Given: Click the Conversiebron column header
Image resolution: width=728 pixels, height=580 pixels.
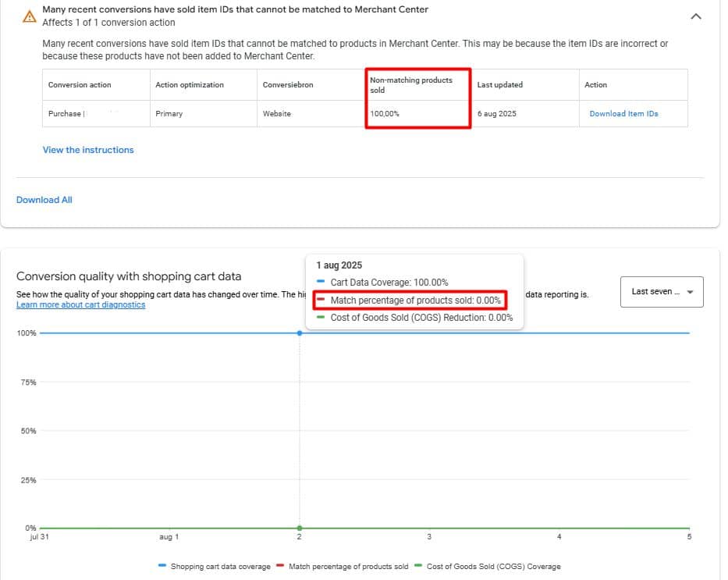Looking at the screenshot, I should (288, 85).
